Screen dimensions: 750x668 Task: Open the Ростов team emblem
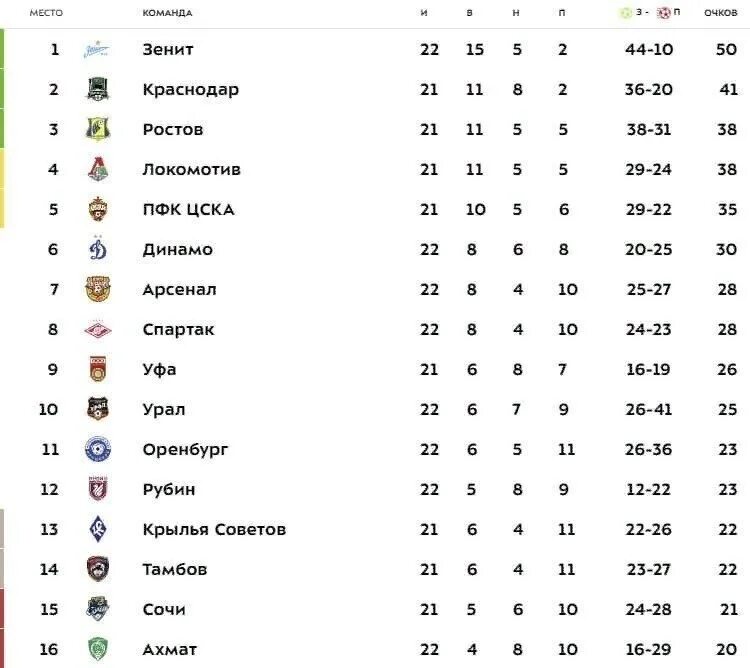coord(98,129)
